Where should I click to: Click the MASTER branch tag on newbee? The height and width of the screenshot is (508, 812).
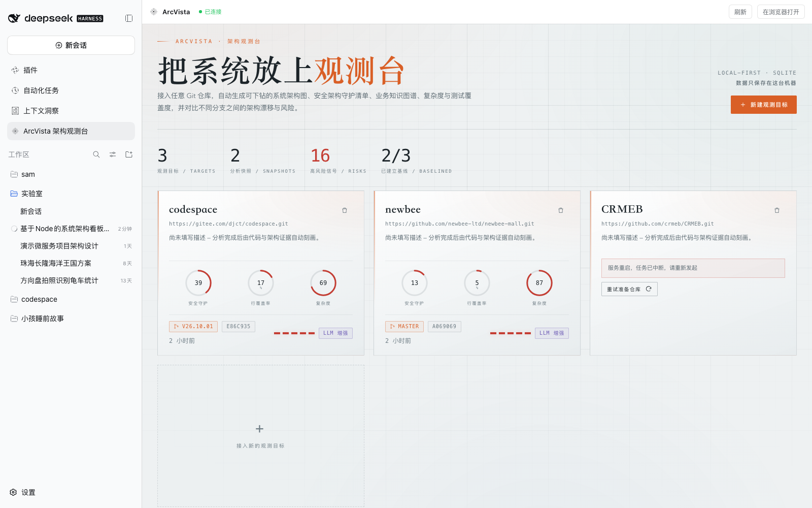(x=404, y=327)
